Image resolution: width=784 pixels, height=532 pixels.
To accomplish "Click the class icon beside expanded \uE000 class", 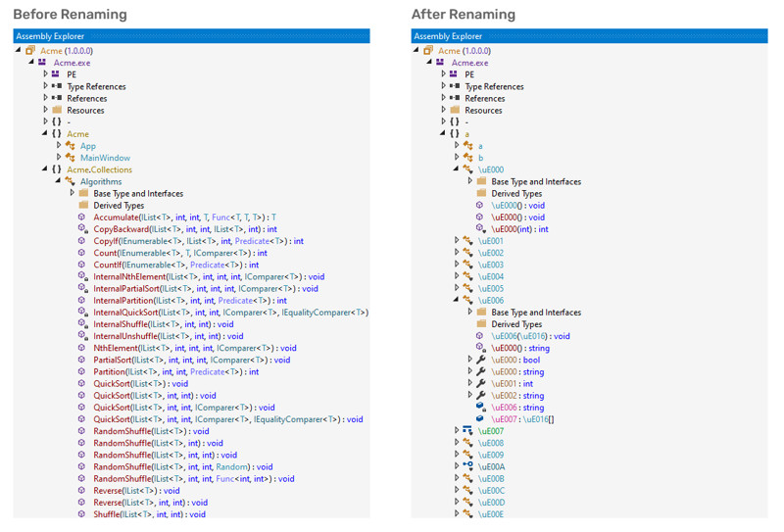I will pyautogui.click(x=468, y=169).
